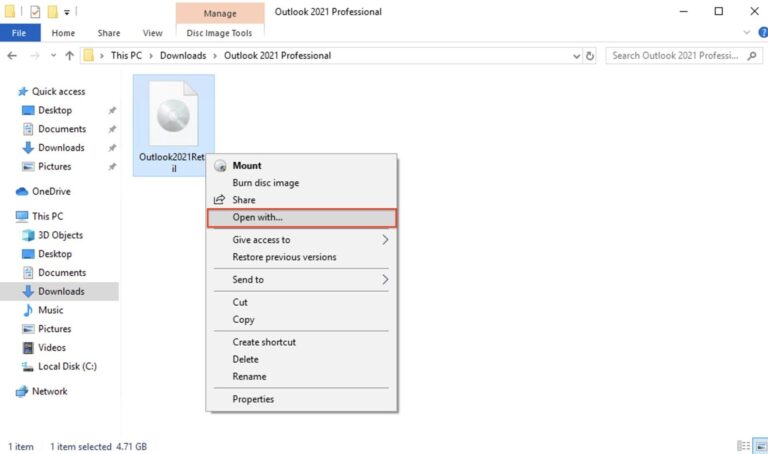768x454 pixels.
Task: Switch to the View ribbon tab
Action: coord(152,33)
